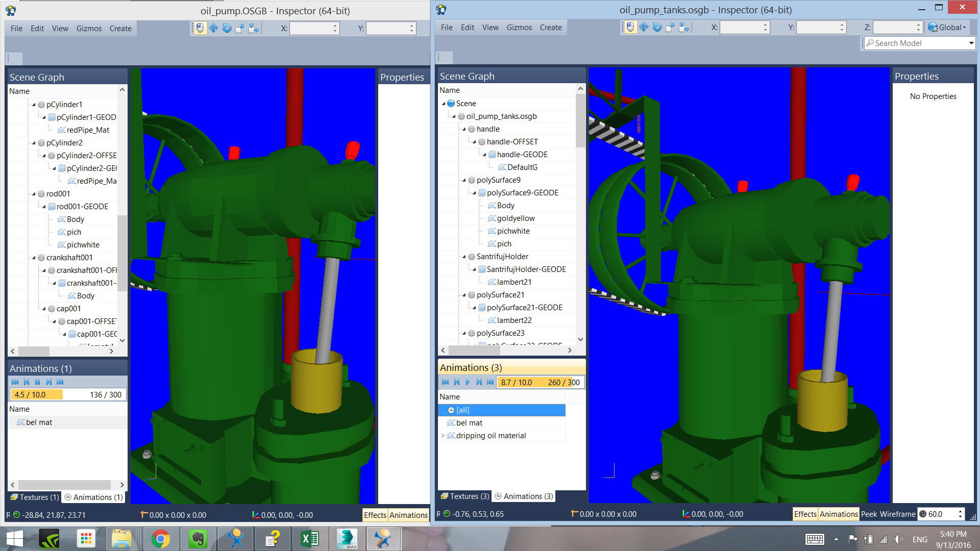This screenshot has height=551, width=980.
Task: Click Animations button in left status bar
Action: pyautogui.click(x=408, y=515)
